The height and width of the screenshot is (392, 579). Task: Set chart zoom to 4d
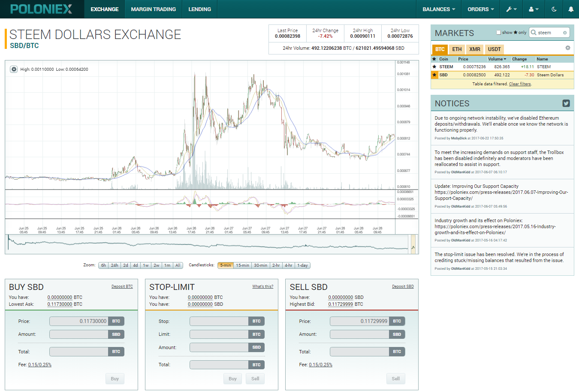[136, 265]
